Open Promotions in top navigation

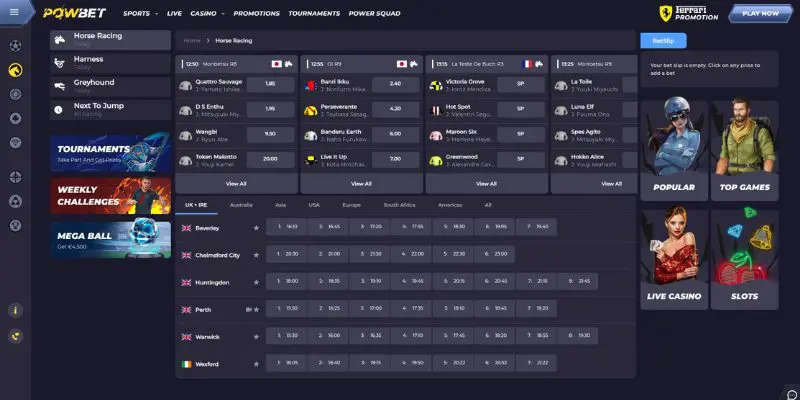pos(257,14)
